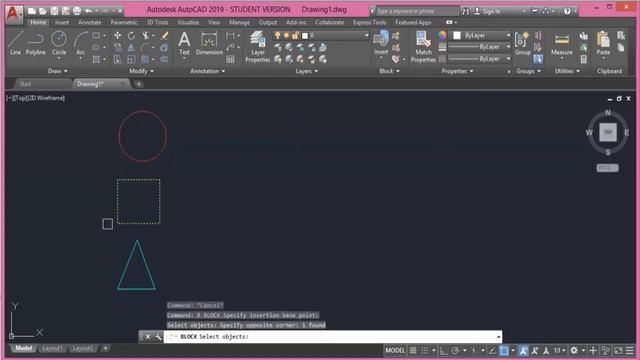Toggle MODEL space button in status bar
The image size is (640, 360).
coord(395,350)
